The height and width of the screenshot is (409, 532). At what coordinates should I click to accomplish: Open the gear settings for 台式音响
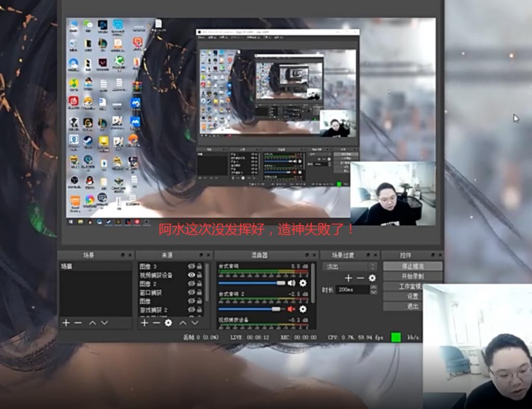pos(303,283)
